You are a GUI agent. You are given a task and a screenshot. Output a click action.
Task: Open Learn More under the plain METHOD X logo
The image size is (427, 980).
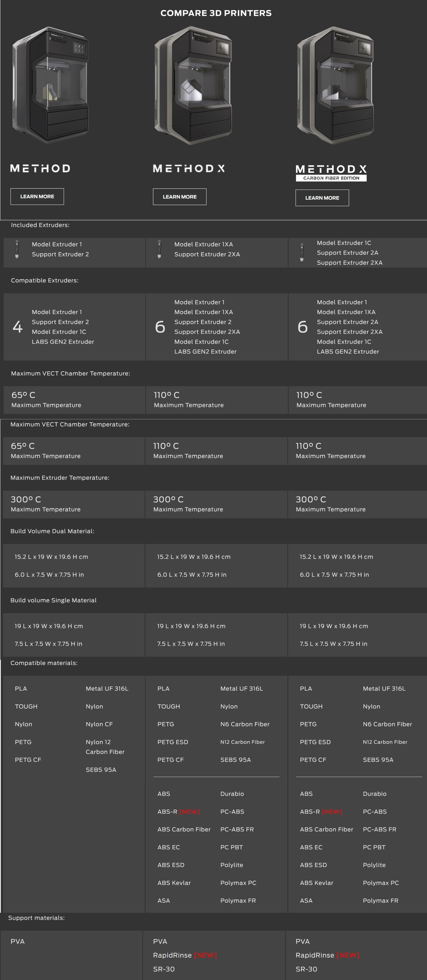coord(180,197)
